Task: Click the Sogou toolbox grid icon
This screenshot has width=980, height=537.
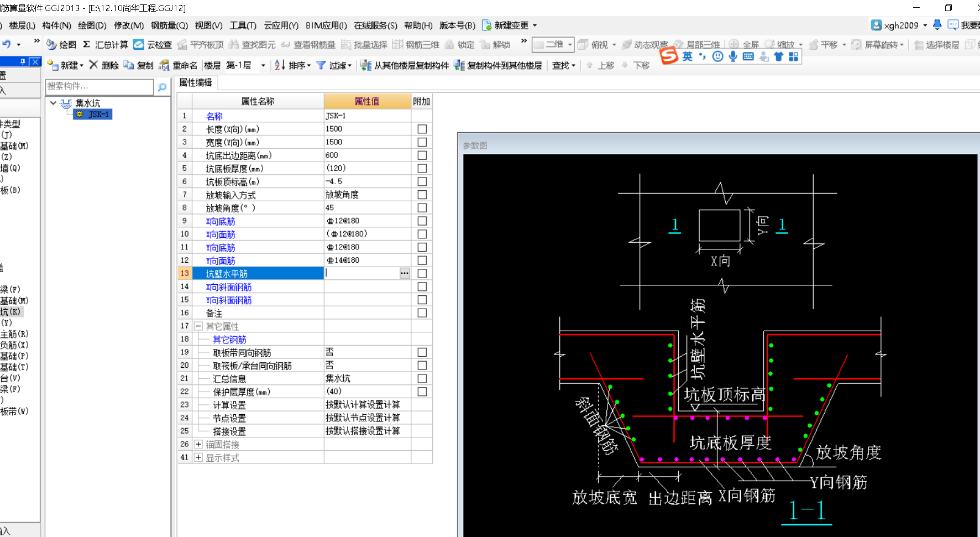Action: coord(794,56)
